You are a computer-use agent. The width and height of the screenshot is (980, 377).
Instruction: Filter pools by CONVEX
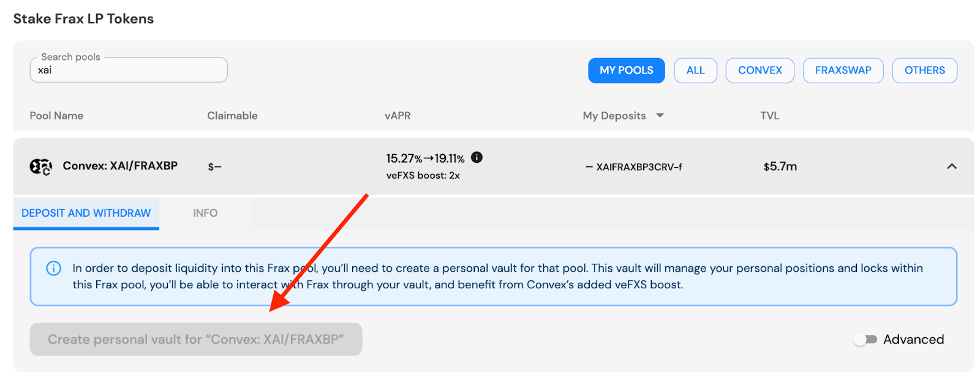pos(759,70)
